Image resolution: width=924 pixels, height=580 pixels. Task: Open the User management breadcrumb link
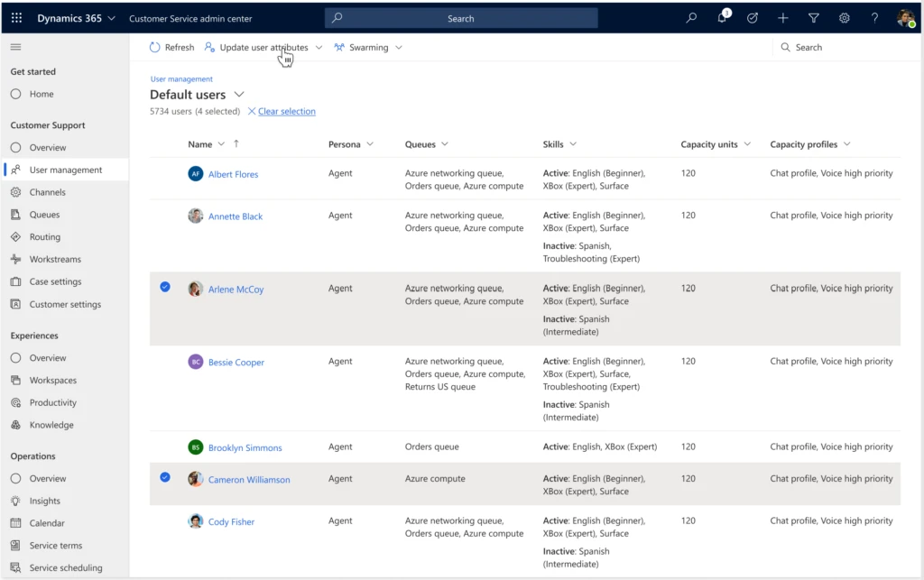coord(181,78)
